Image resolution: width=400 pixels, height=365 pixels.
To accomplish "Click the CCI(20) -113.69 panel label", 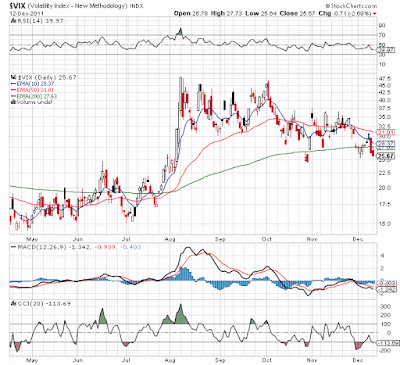I will point(44,304).
